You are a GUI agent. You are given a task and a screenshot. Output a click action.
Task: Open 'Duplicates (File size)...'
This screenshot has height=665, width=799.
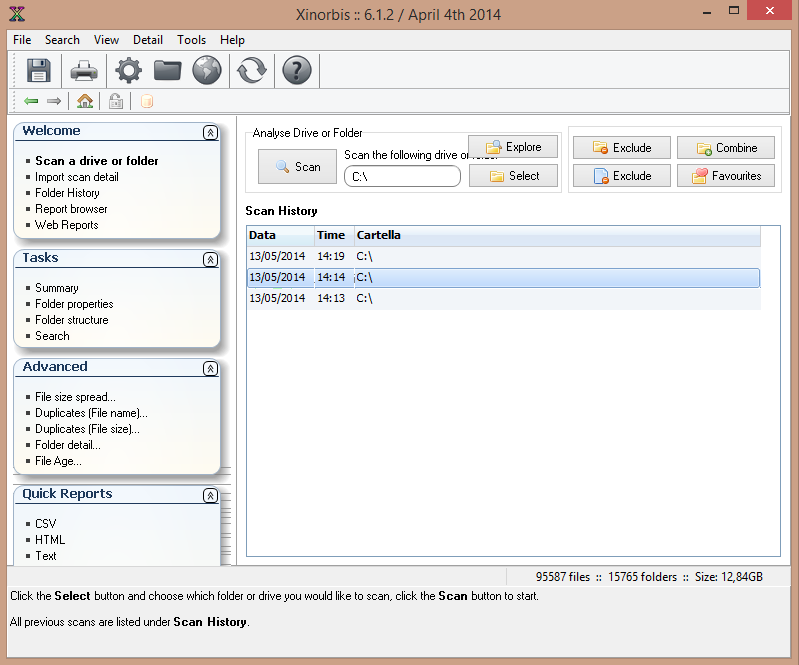click(87, 429)
